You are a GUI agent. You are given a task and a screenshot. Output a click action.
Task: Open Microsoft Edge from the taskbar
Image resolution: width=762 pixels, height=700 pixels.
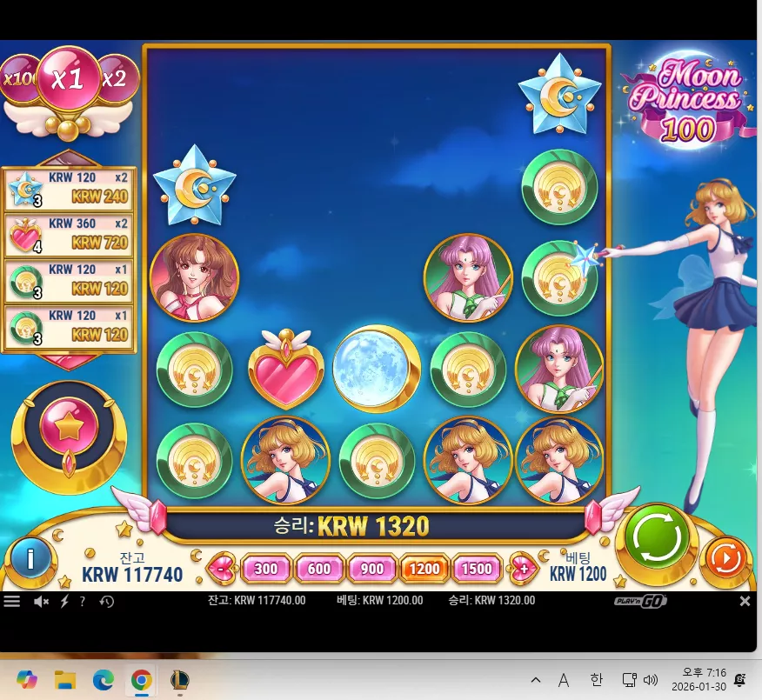pos(103,680)
